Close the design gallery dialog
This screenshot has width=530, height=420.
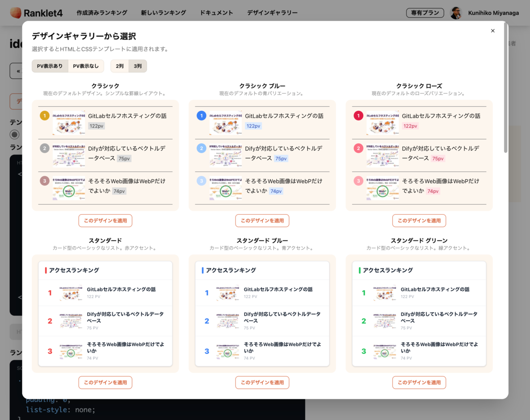tap(493, 31)
